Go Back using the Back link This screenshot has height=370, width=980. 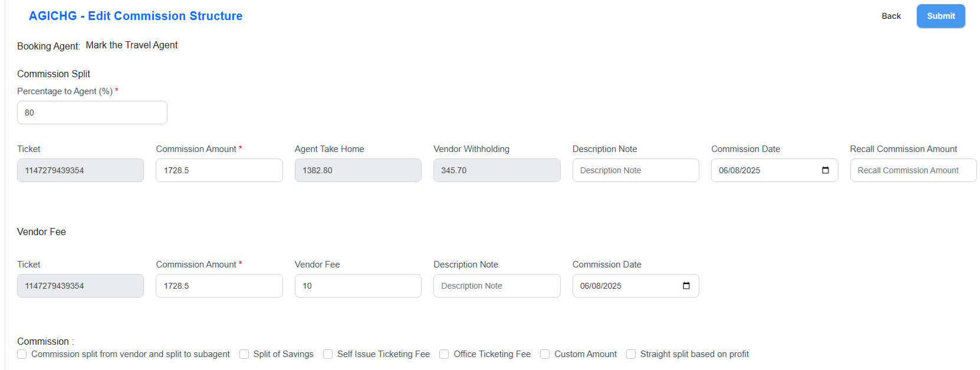891,16
